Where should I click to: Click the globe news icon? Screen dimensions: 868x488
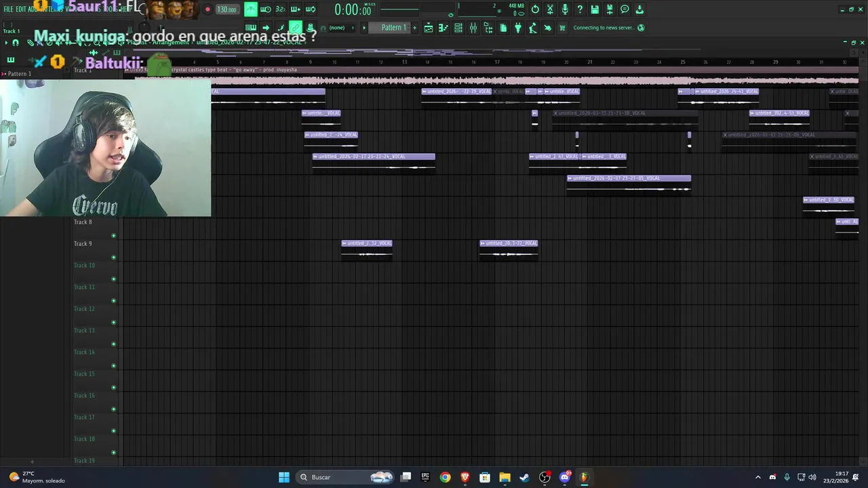pyautogui.click(x=641, y=28)
